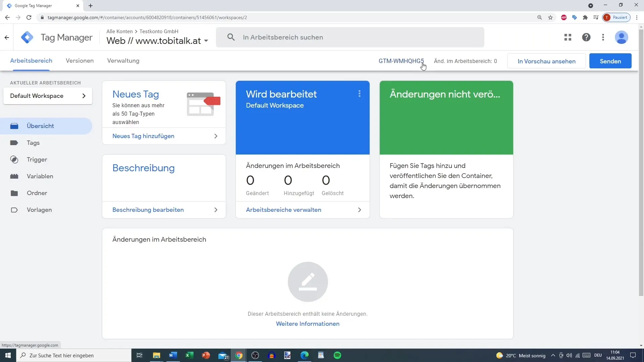Open the Task View taskbar icon
Screen dimensions: 644x362
pos(140,355)
